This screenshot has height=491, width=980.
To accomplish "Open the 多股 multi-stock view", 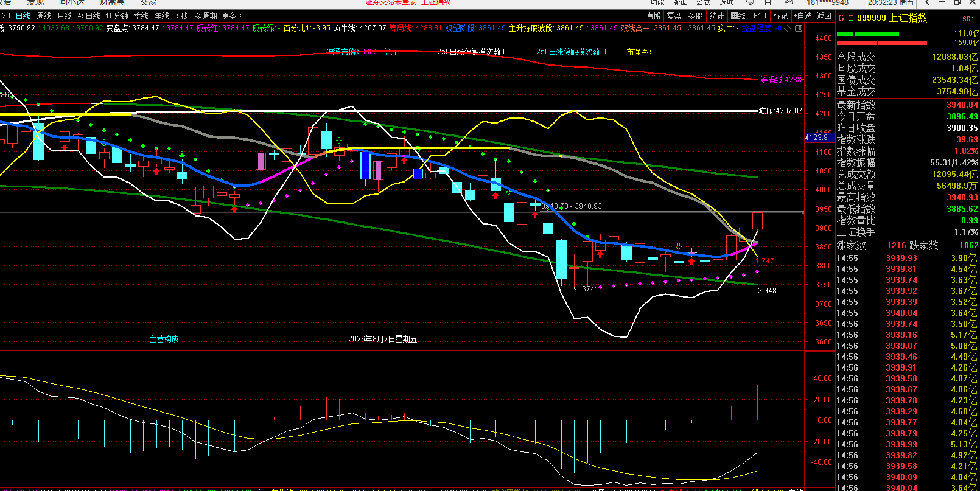I will (x=696, y=16).
